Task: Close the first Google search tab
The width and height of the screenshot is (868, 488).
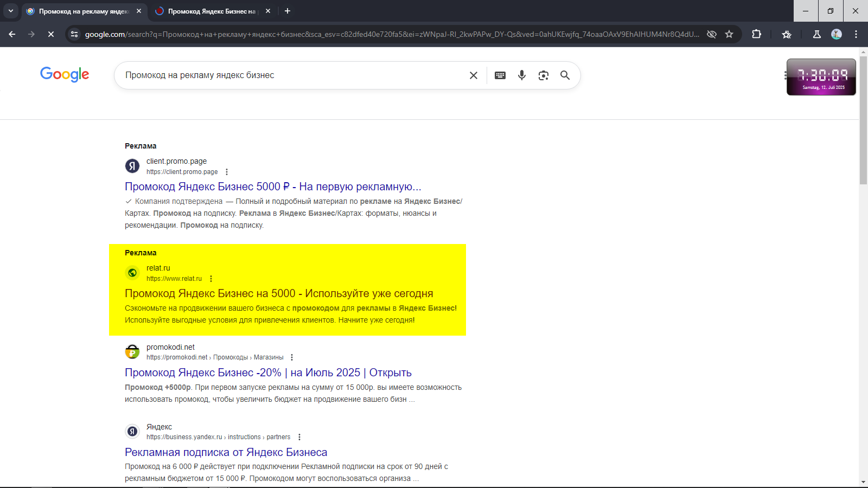Action: (139, 11)
